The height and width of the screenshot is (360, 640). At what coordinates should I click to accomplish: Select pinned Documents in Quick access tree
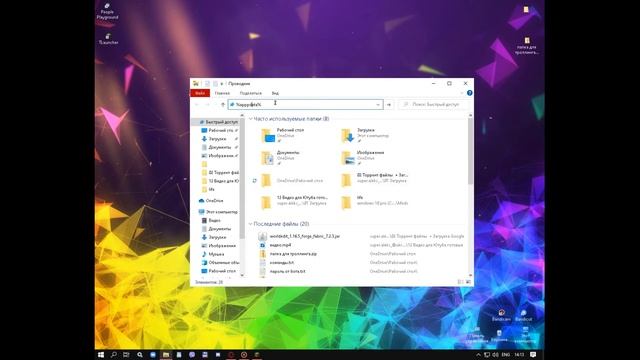pyautogui.click(x=218, y=147)
